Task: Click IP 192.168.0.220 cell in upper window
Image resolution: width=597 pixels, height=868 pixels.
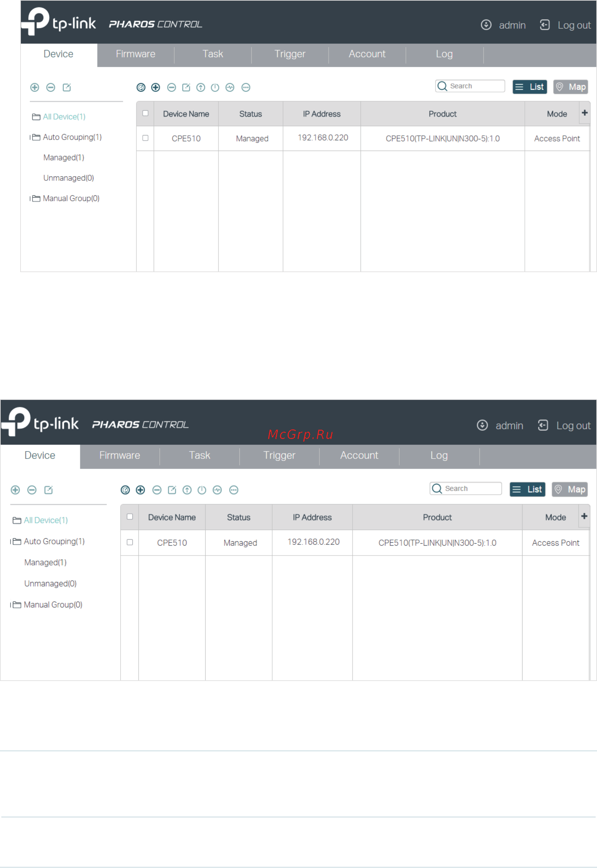Action: tap(322, 138)
